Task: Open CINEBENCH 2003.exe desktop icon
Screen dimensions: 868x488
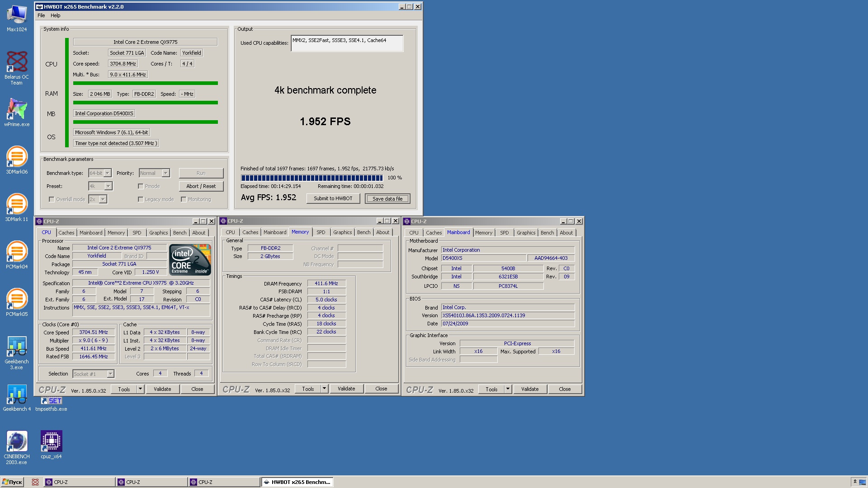Action: pos(17,447)
